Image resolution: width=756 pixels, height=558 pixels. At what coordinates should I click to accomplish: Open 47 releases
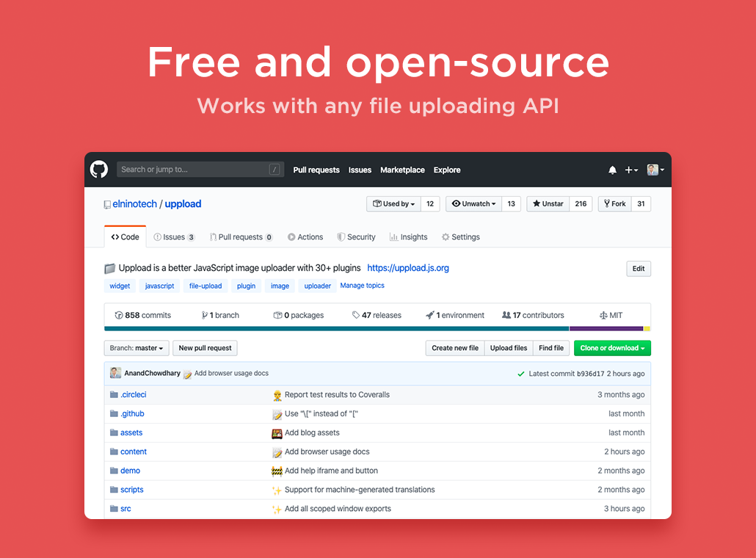(x=377, y=315)
